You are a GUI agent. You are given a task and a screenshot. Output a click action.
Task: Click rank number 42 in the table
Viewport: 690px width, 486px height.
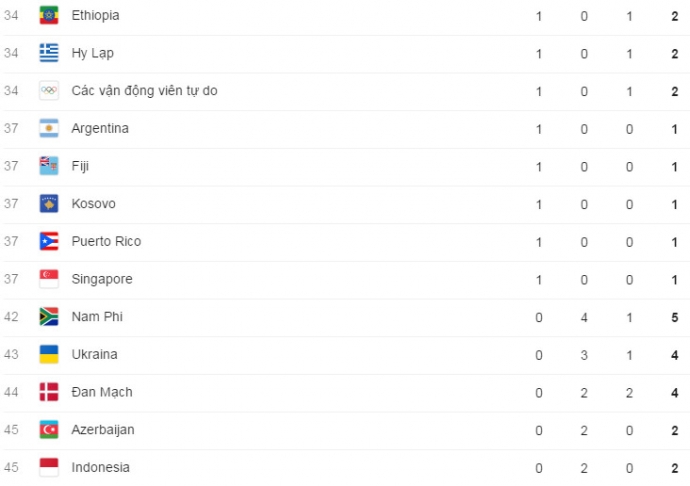(10, 317)
